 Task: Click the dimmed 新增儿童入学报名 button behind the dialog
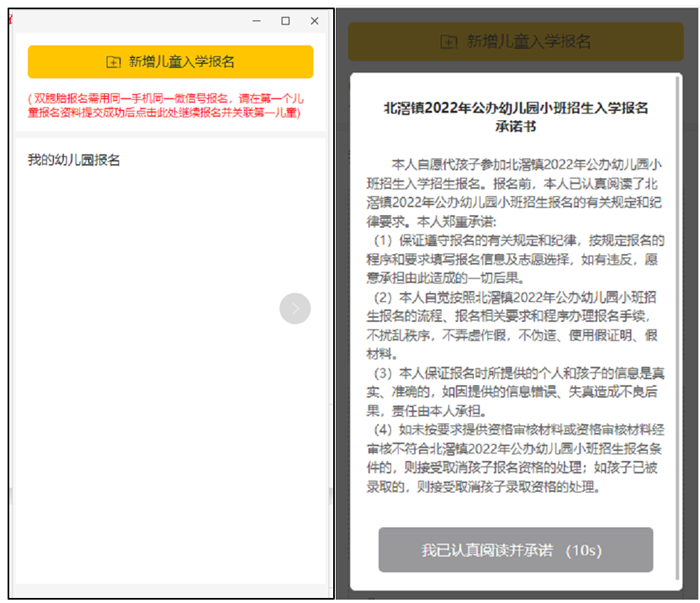[516, 42]
